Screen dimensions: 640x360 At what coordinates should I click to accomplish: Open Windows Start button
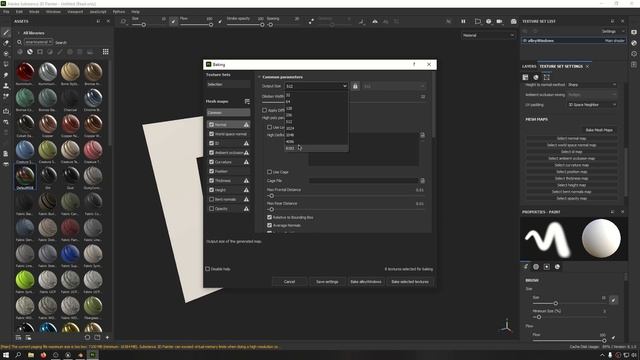tap(6, 355)
